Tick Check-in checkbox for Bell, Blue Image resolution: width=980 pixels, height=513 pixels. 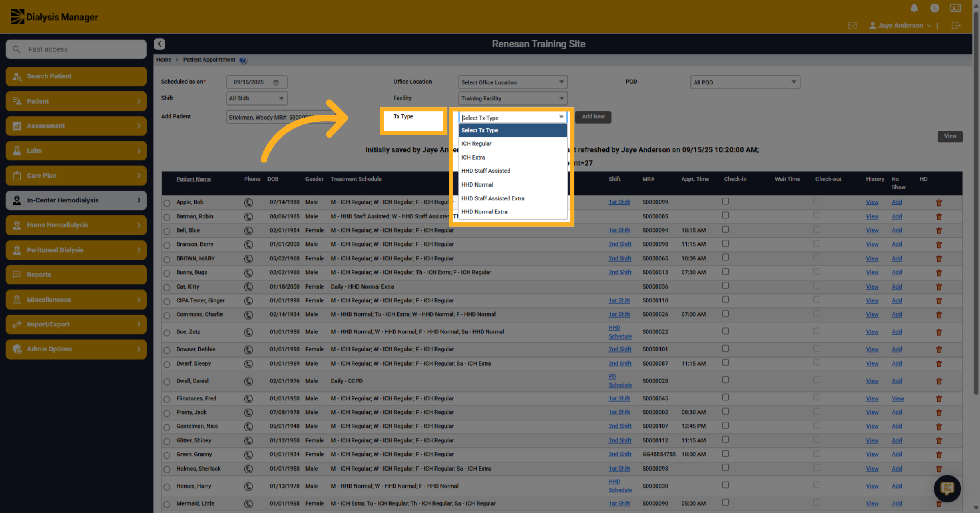(x=725, y=230)
